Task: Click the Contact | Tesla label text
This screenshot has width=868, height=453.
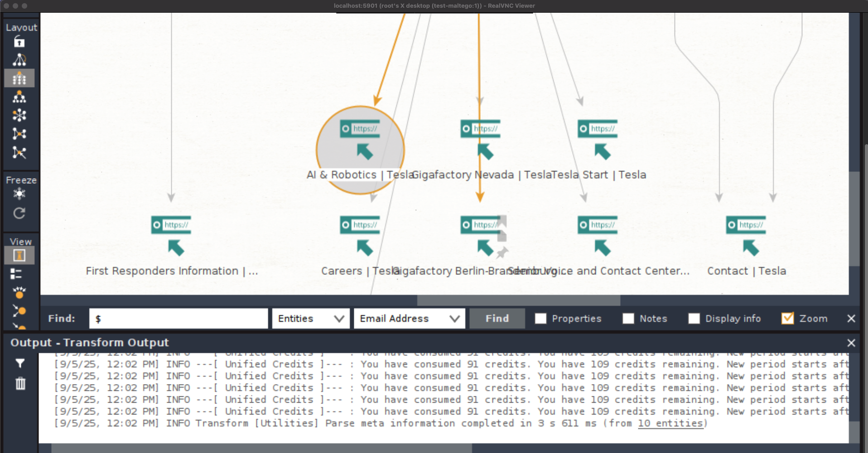Action: (x=747, y=271)
